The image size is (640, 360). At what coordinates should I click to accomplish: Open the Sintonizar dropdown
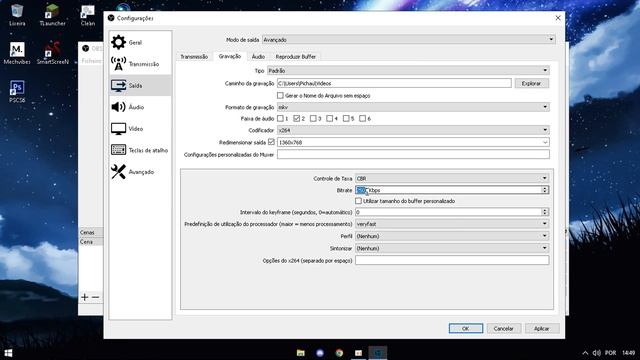point(452,248)
